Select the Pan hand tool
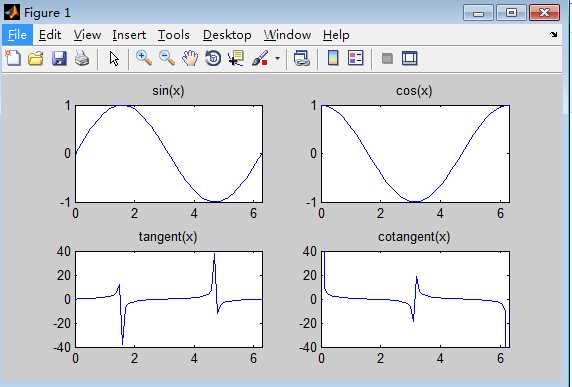The width and height of the screenshot is (572, 387). [x=190, y=58]
